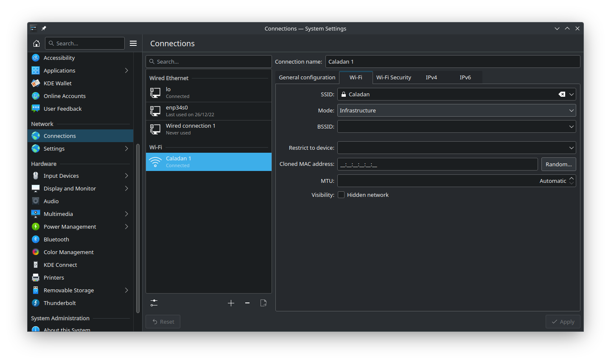
Task: Clear the SSID field with backspace icon
Action: pyautogui.click(x=562, y=94)
